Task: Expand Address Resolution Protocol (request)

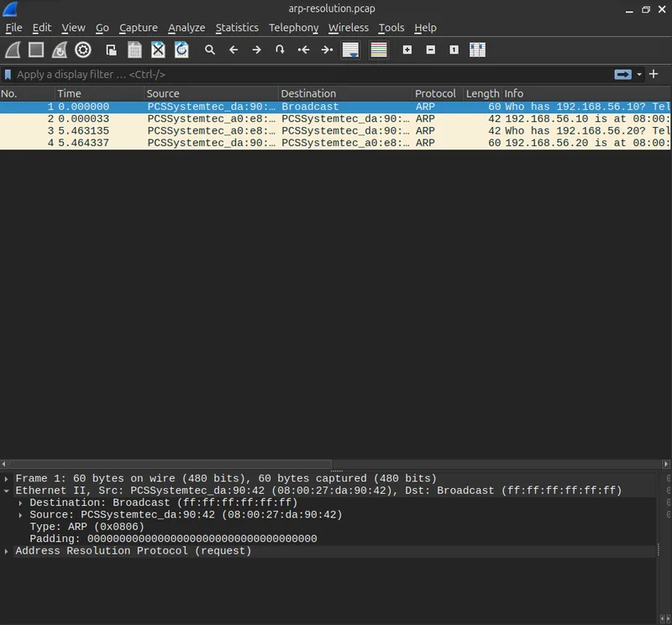Action: click(x=7, y=551)
